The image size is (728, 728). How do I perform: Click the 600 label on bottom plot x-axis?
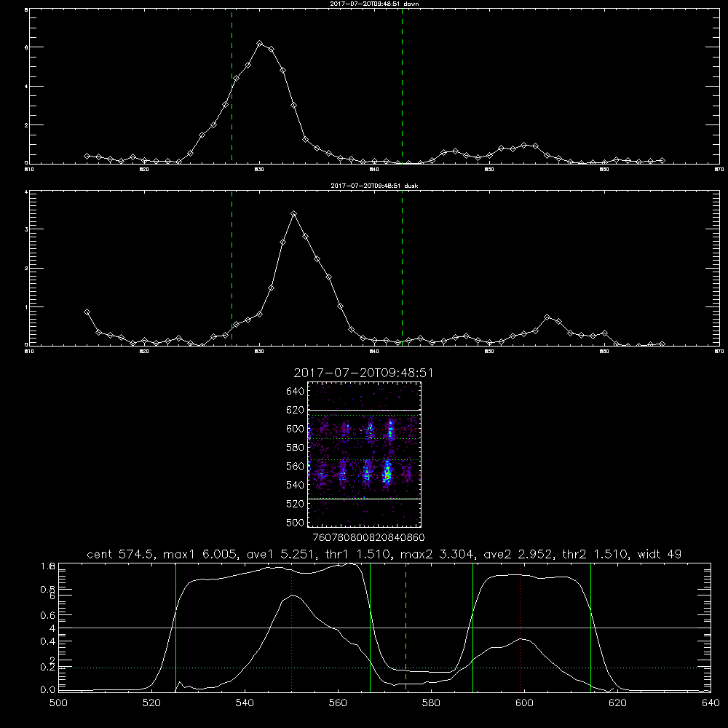(524, 703)
